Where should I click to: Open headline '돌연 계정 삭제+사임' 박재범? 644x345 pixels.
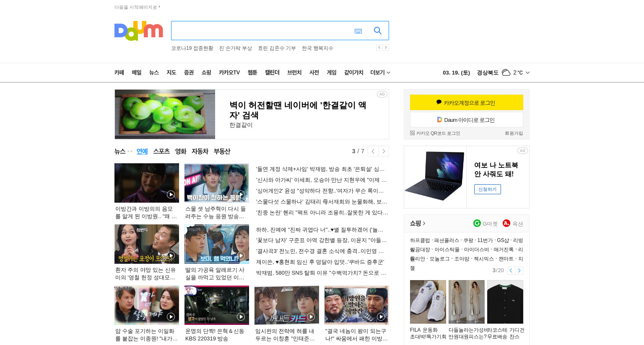point(320,169)
